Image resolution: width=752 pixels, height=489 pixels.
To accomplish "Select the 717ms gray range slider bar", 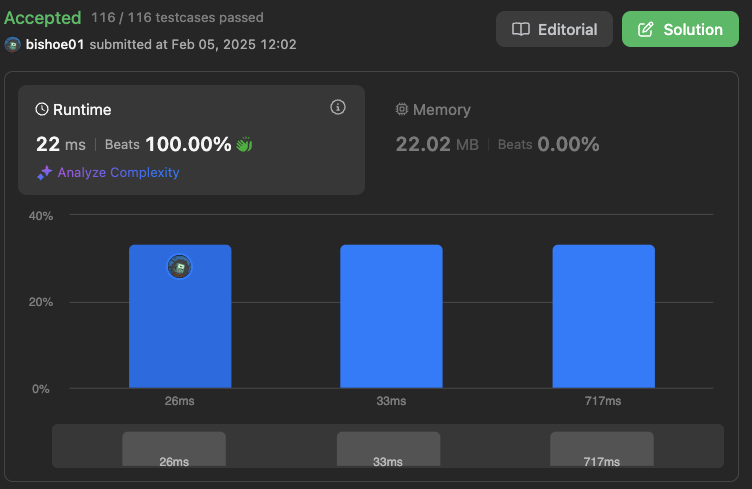I will [x=602, y=449].
